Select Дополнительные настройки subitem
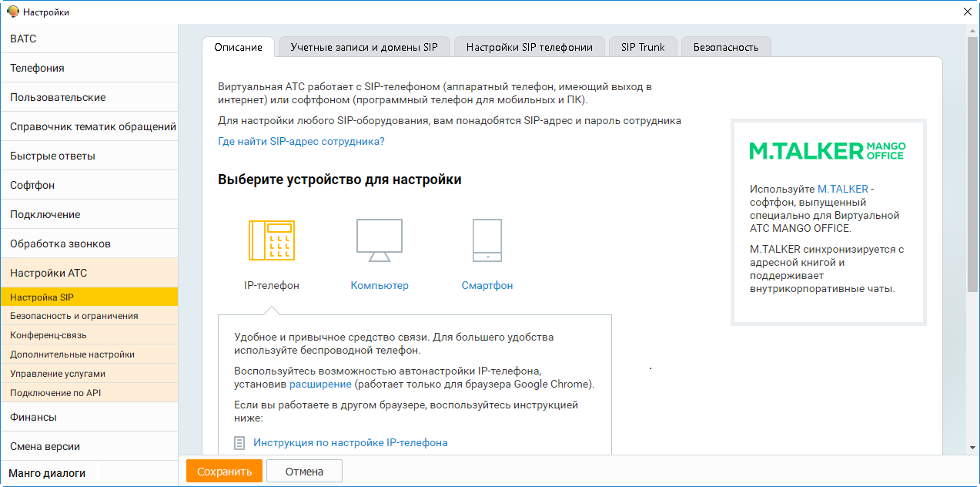The width and height of the screenshot is (980, 487). [x=89, y=354]
